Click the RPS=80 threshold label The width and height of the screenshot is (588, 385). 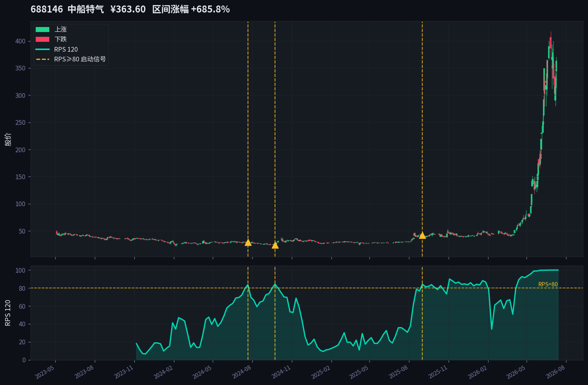548,284
